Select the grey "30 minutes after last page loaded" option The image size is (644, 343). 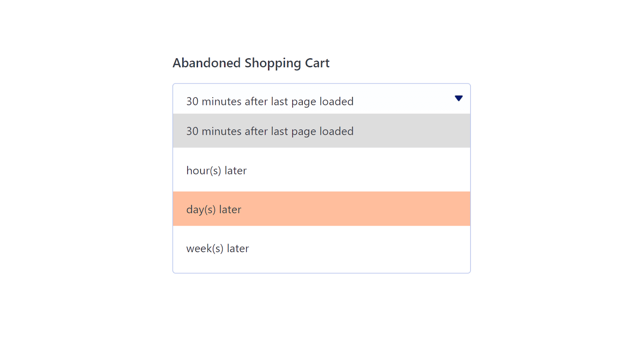coord(322,131)
